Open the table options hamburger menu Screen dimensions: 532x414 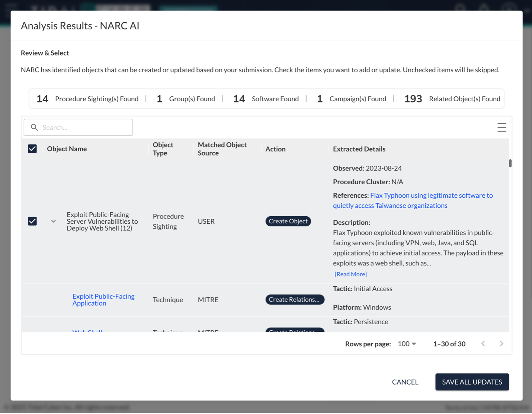pos(501,127)
